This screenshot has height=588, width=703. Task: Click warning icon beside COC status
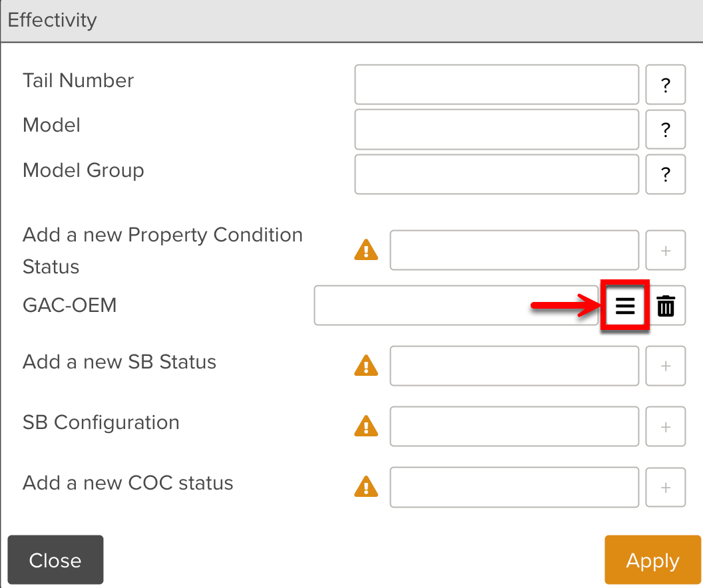(x=366, y=487)
